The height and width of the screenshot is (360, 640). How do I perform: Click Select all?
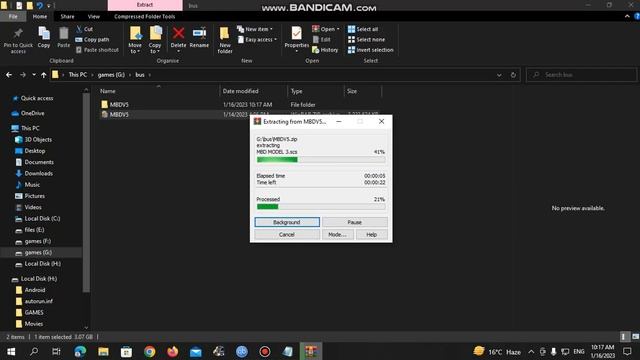[x=363, y=29]
